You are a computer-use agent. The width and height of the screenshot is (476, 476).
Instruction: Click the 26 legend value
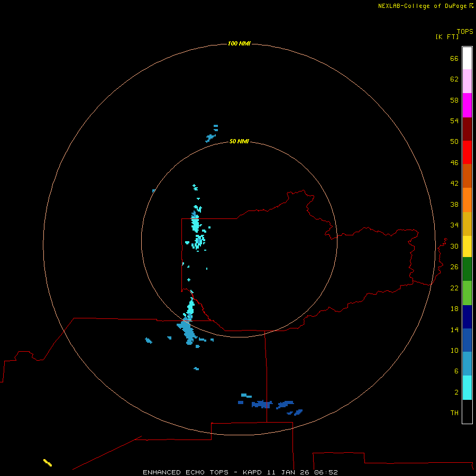click(x=454, y=267)
